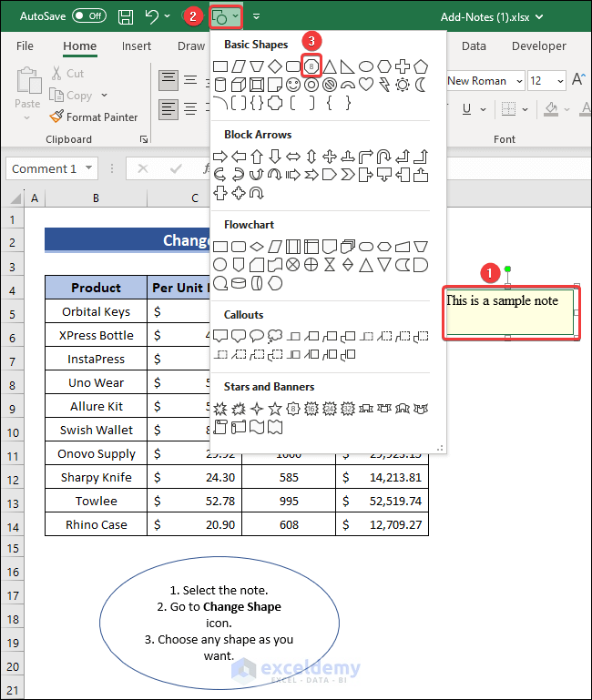Click the Increase Font Size icon
The image size is (592, 700).
point(577,79)
